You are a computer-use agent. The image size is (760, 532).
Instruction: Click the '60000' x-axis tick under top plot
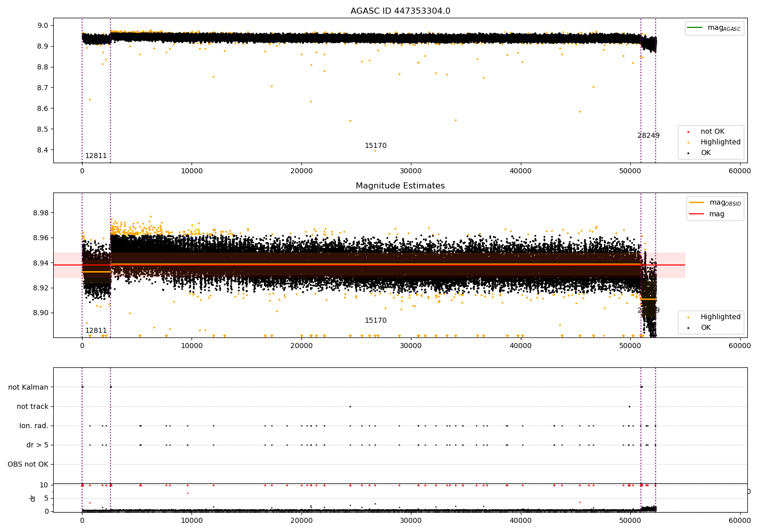coord(740,171)
